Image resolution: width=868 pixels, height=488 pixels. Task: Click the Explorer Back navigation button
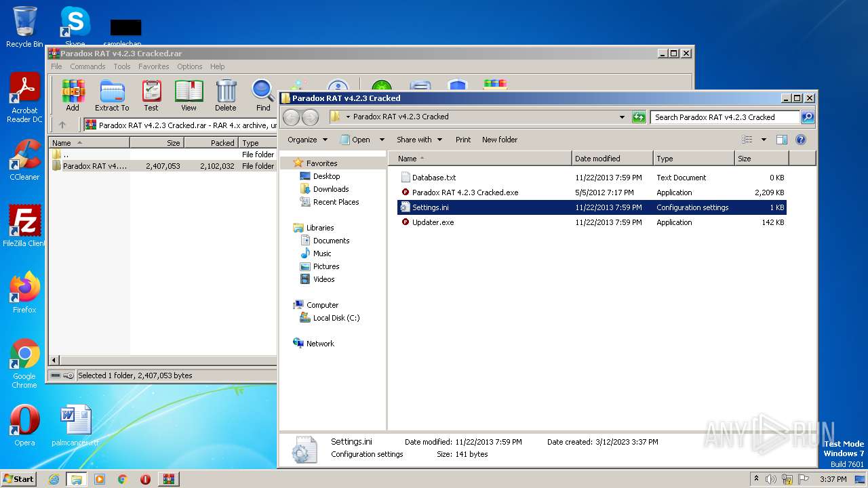coord(291,117)
